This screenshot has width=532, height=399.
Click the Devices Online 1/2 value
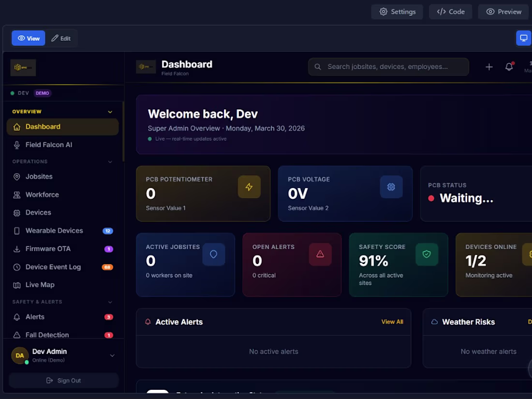pyautogui.click(x=476, y=261)
